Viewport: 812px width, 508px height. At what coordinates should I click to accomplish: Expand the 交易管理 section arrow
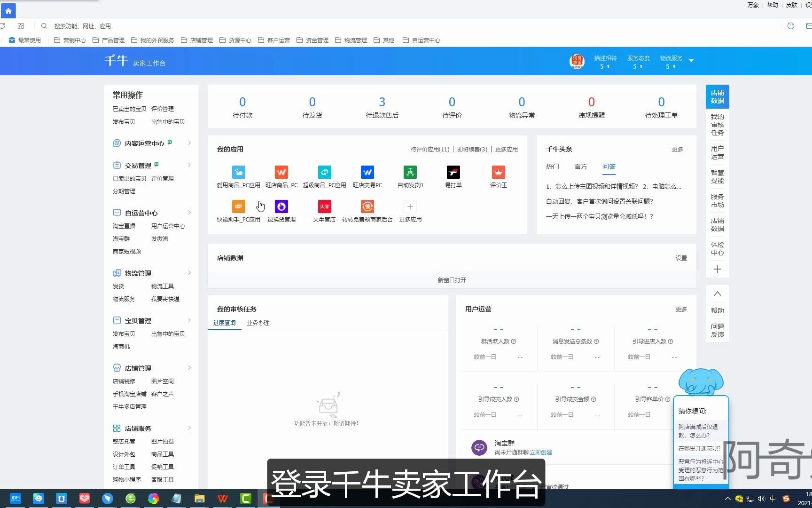189,165
